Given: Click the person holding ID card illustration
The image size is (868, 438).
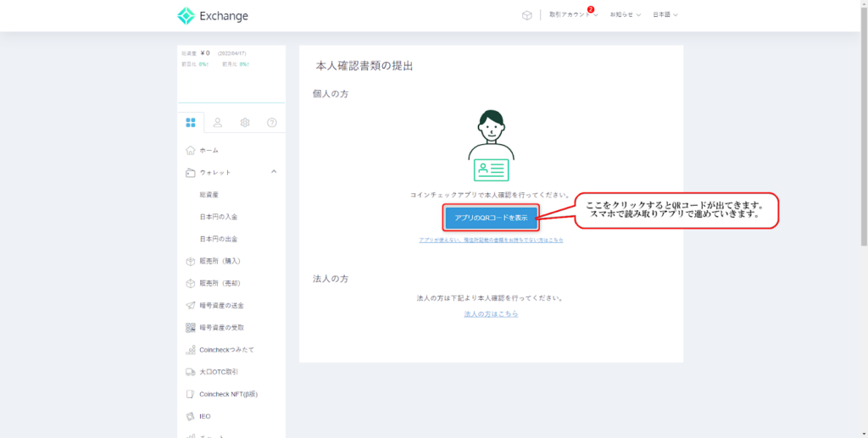Looking at the screenshot, I should tap(491, 146).
